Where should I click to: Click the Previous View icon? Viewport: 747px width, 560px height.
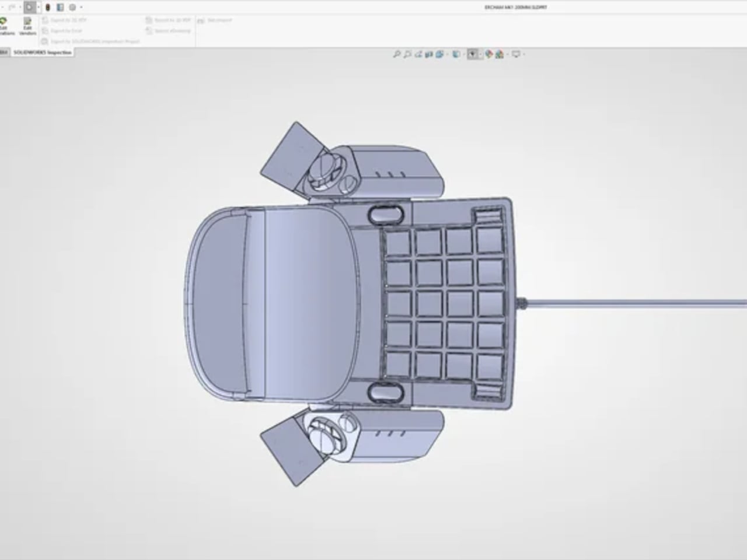click(x=418, y=54)
